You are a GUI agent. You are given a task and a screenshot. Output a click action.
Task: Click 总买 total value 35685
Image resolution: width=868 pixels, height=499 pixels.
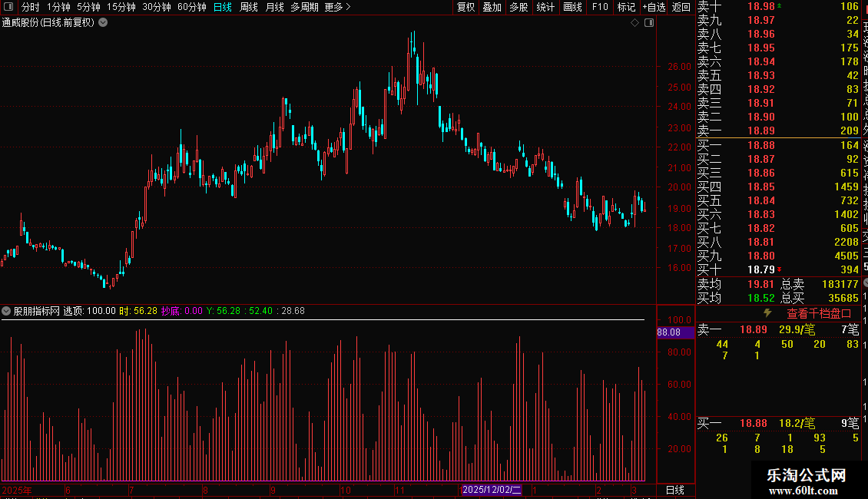tap(843, 298)
